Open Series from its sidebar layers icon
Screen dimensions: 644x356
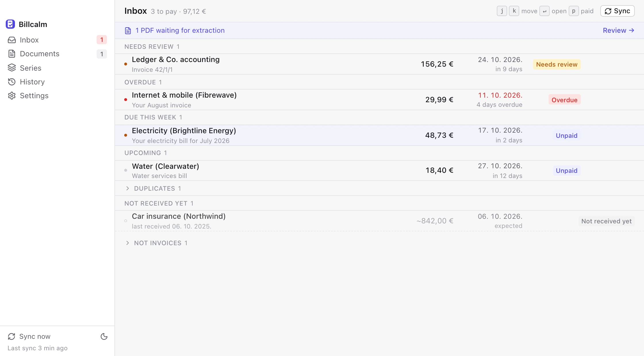(12, 68)
